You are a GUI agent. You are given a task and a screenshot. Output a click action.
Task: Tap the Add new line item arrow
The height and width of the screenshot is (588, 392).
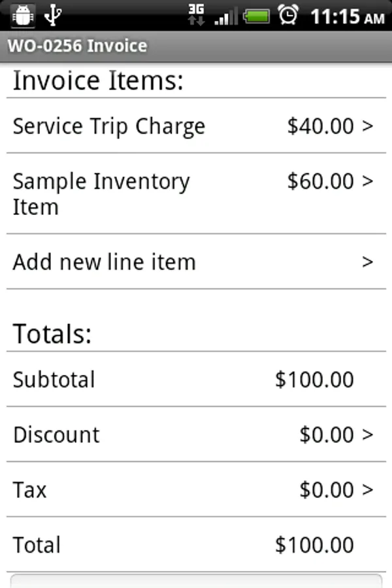(x=367, y=262)
